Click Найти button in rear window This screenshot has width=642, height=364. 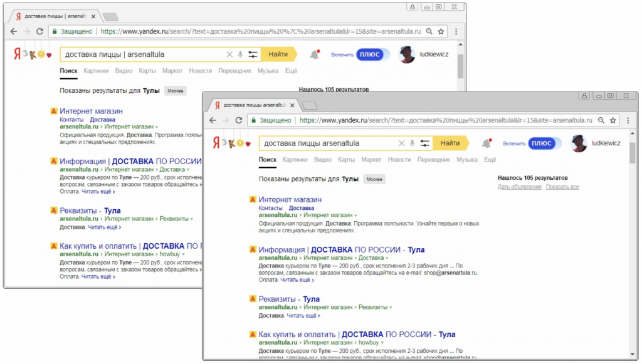(x=278, y=55)
